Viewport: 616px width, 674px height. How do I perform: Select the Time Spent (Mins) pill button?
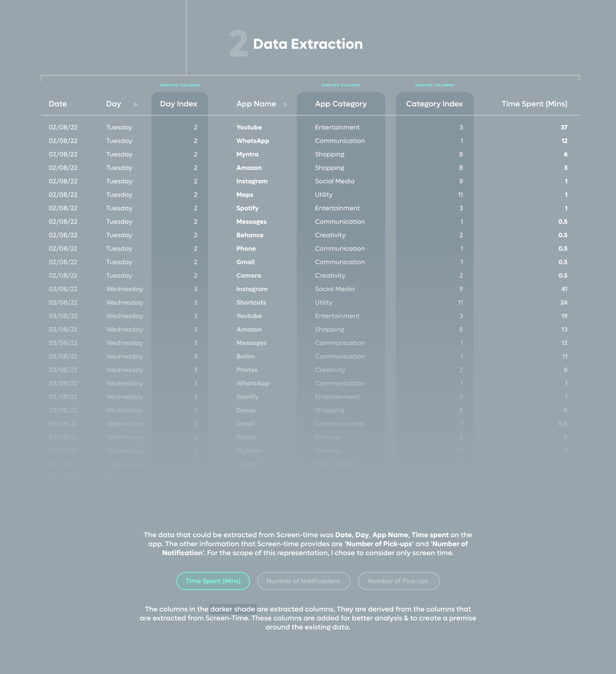[x=213, y=581]
